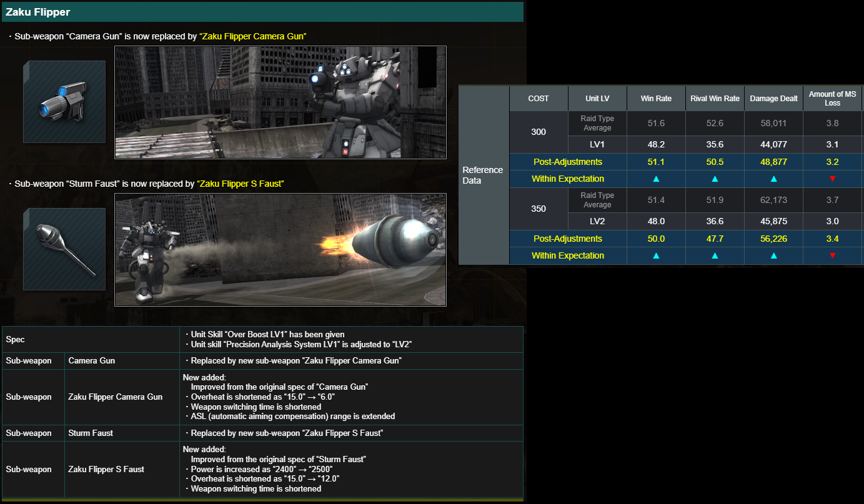
Task: Click the Sturm Faust rocket weapon icon
Action: (64, 249)
